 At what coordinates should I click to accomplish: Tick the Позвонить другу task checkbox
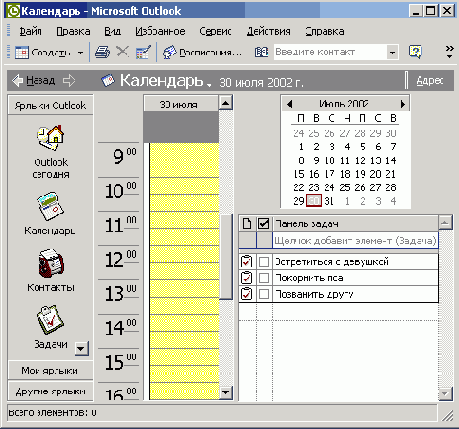(264, 294)
